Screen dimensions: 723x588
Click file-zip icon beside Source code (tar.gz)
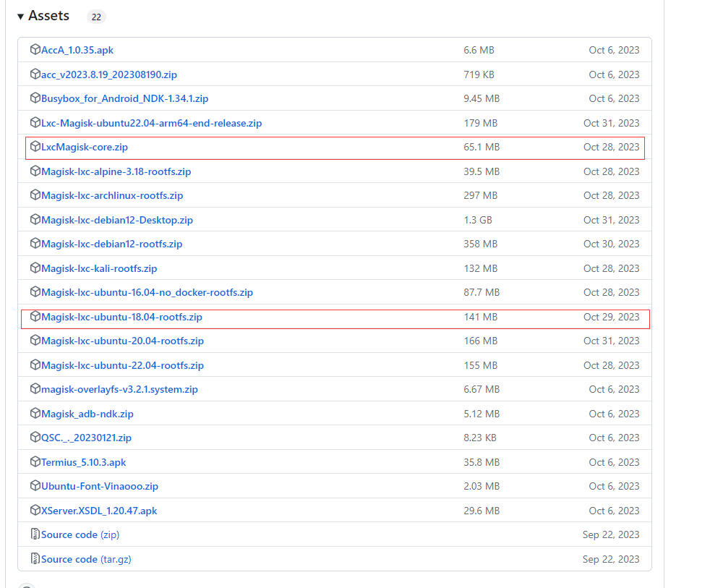[x=35, y=559]
